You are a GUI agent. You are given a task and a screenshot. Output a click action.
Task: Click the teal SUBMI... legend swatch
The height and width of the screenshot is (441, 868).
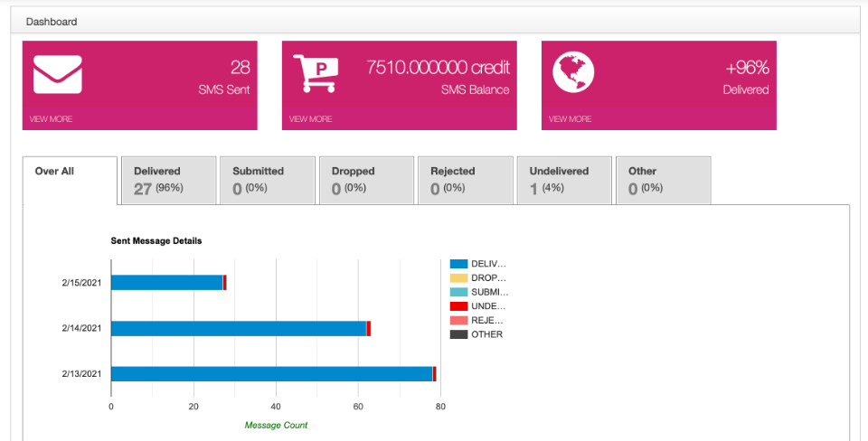tap(459, 292)
